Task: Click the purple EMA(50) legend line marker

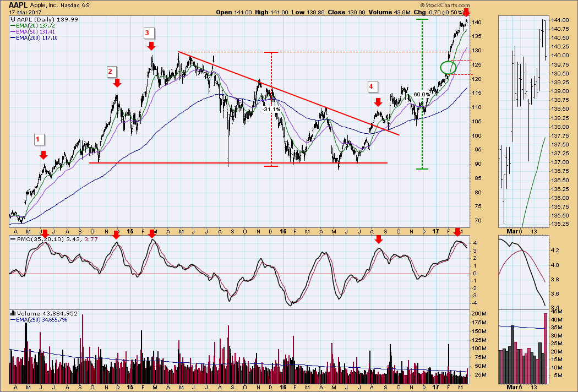Action: 13,32
